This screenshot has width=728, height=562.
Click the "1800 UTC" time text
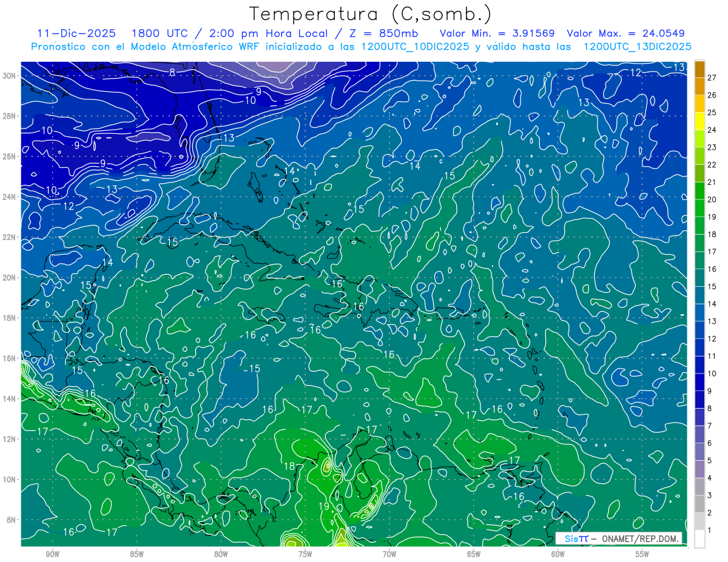point(160,33)
